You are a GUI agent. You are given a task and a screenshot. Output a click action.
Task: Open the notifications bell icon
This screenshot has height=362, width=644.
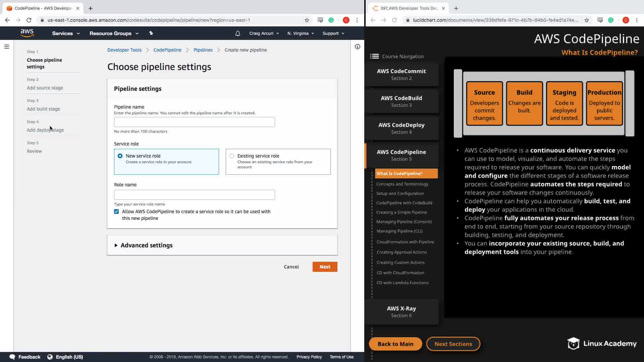tap(237, 34)
